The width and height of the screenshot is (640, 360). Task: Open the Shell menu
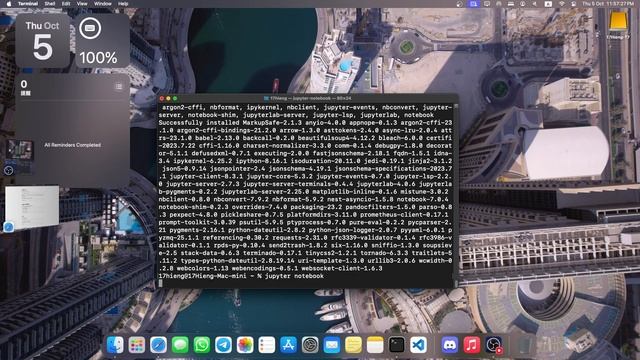[x=50, y=4]
